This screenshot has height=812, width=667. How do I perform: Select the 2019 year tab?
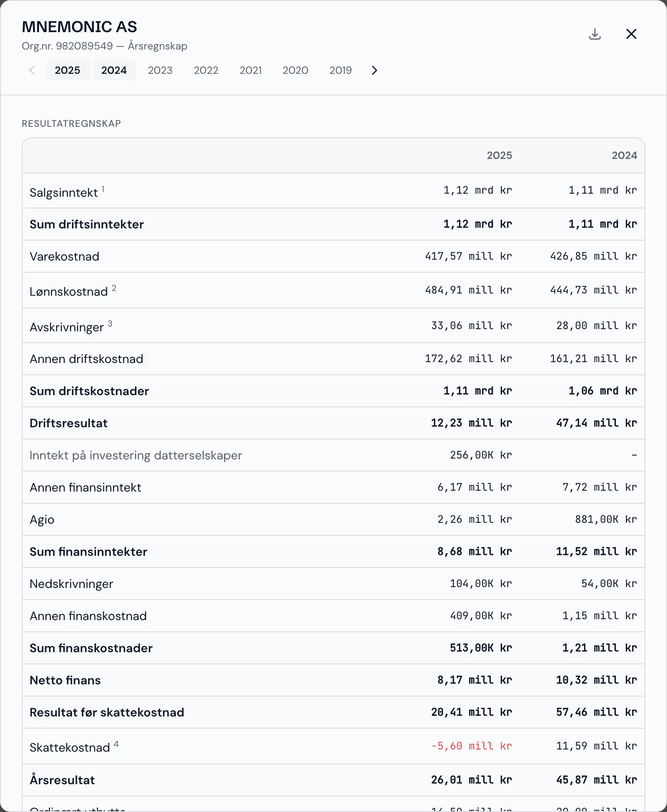[340, 70]
